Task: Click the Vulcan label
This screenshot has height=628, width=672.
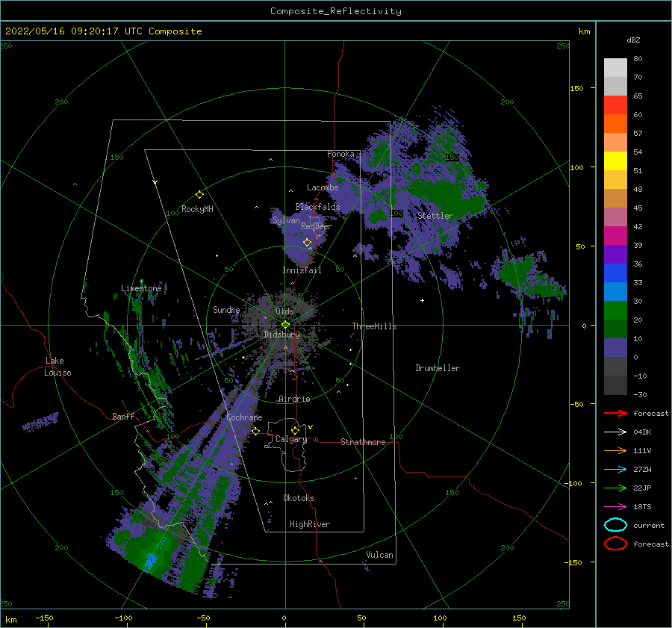Action: tap(379, 555)
